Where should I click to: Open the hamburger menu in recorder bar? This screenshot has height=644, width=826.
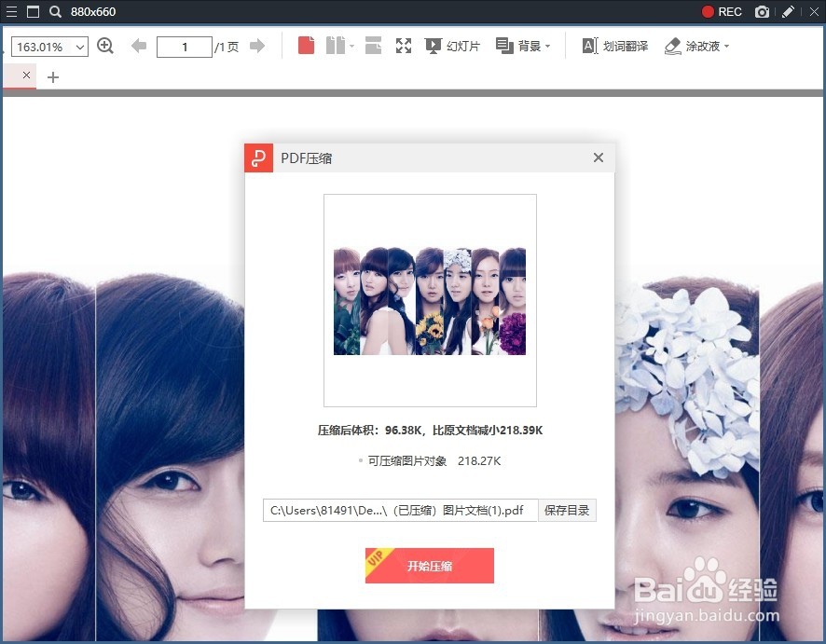pyautogui.click(x=11, y=11)
